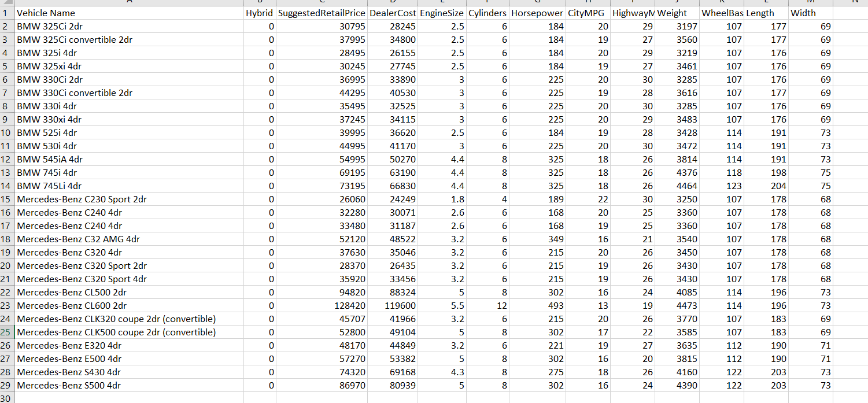
Task: Select the BMW 325Ci convertible 2dr cell
Action: [129, 39]
